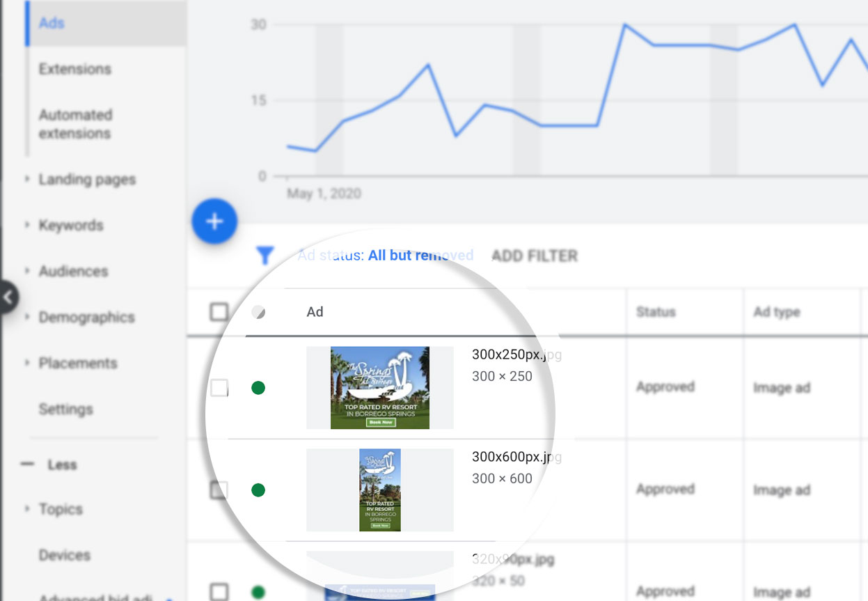This screenshot has height=601, width=868.
Task: Sort table by the Status column header
Action: tap(655, 312)
